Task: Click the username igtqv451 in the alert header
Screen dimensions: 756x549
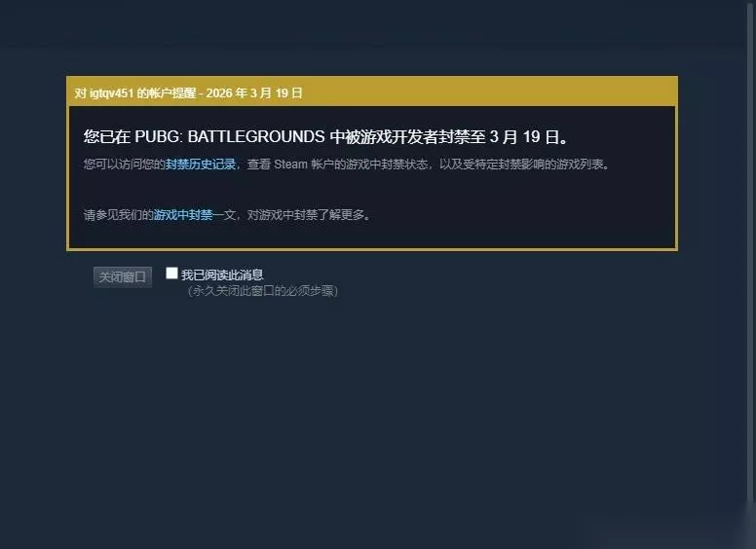Action: pos(111,92)
